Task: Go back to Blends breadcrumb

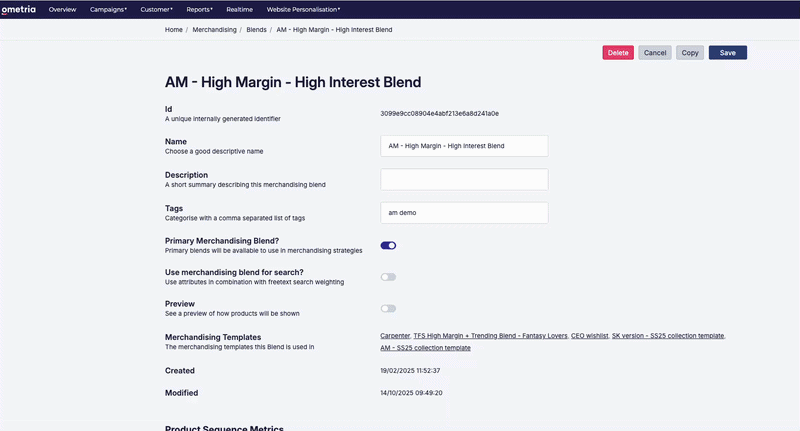Action: pos(256,30)
